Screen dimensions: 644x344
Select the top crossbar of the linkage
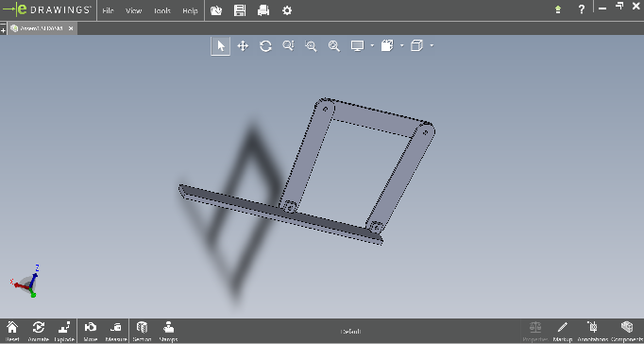375,116
